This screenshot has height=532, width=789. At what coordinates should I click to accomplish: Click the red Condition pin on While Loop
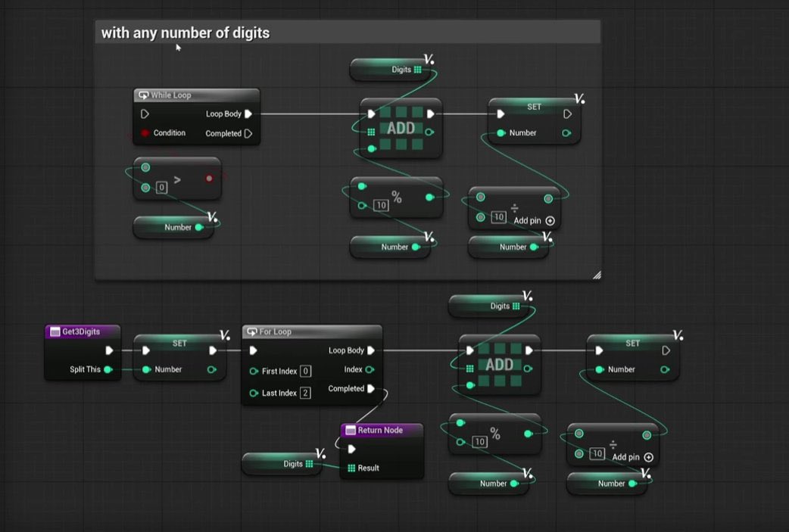(x=145, y=132)
